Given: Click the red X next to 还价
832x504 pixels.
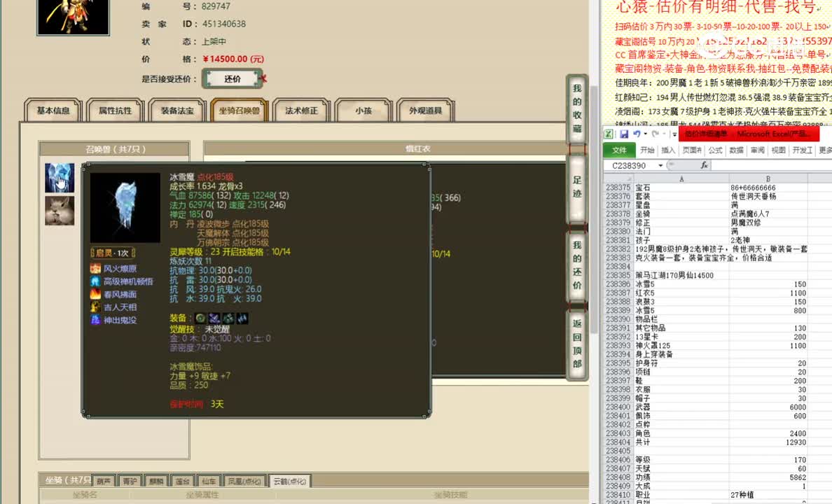Looking at the screenshot, I should pos(263,79).
